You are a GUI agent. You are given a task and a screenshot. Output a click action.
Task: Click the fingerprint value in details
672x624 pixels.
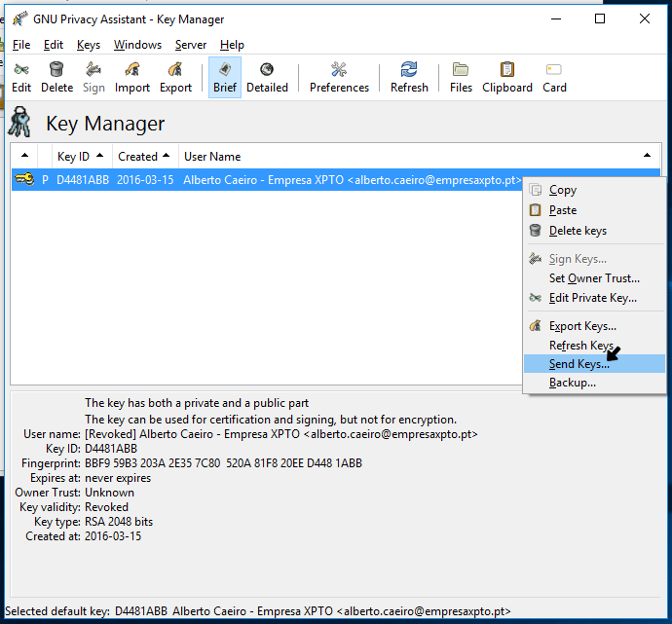click(x=223, y=463)
